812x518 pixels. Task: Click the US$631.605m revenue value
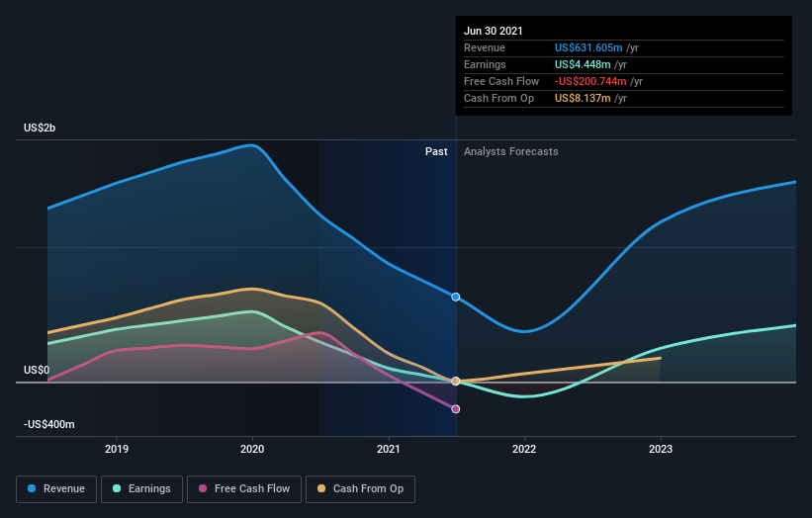(x=588, y=47)
